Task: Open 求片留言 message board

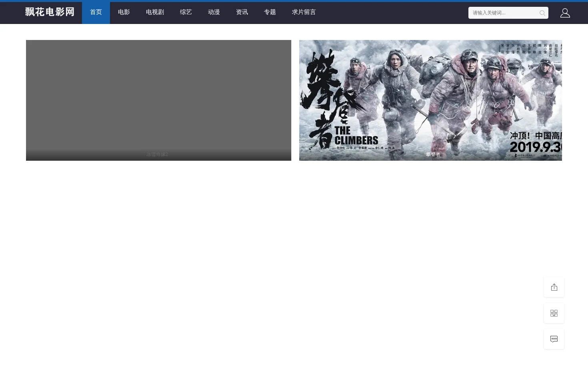Action: pyautogui.click(x=304, y=12)
